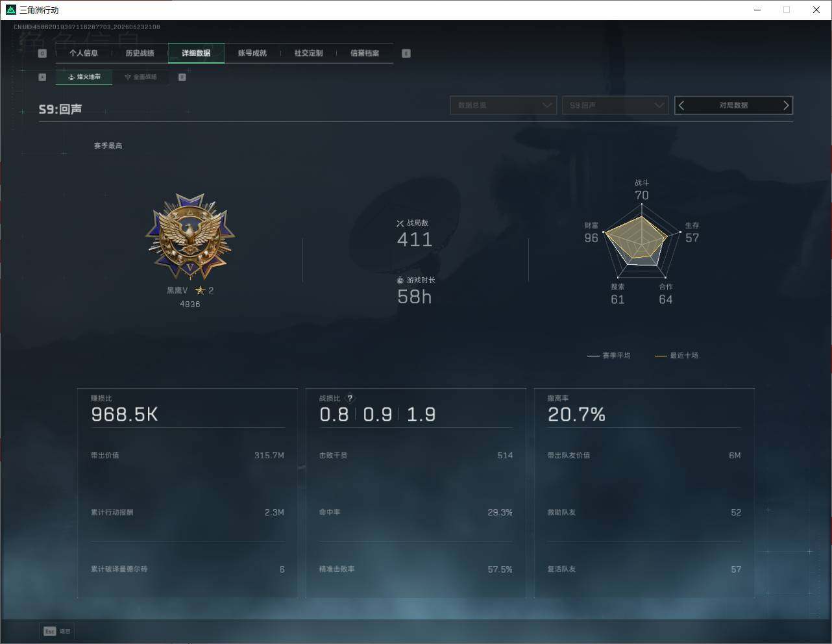Click the rank score 4836
This screenshot has height=644, width=832.
[x=190, y=304]
